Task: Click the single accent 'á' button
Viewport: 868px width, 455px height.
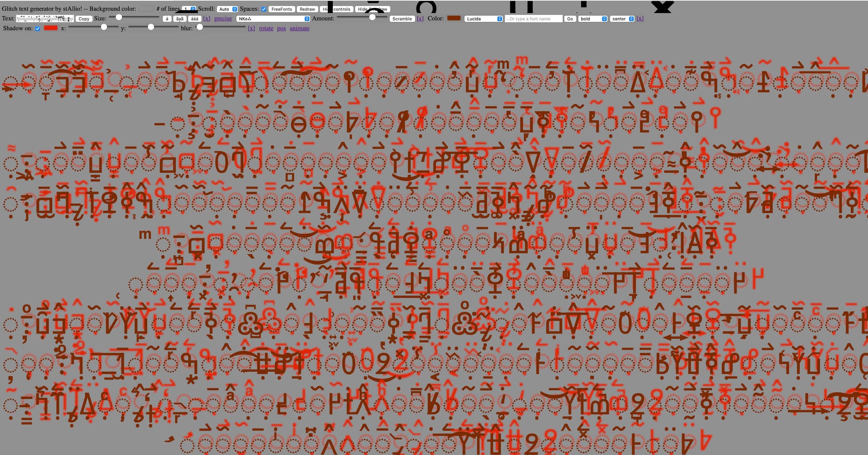Action: pyautogui.click(x=167, y=19)
